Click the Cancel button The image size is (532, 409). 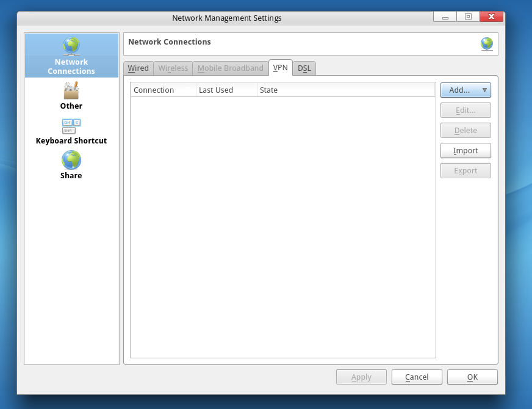click(x=417, y=377)
